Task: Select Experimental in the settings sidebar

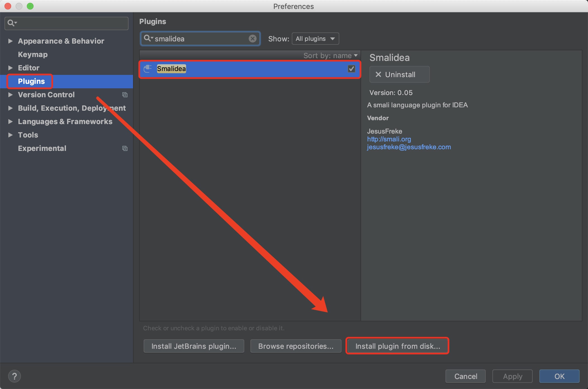Action: 42,148
